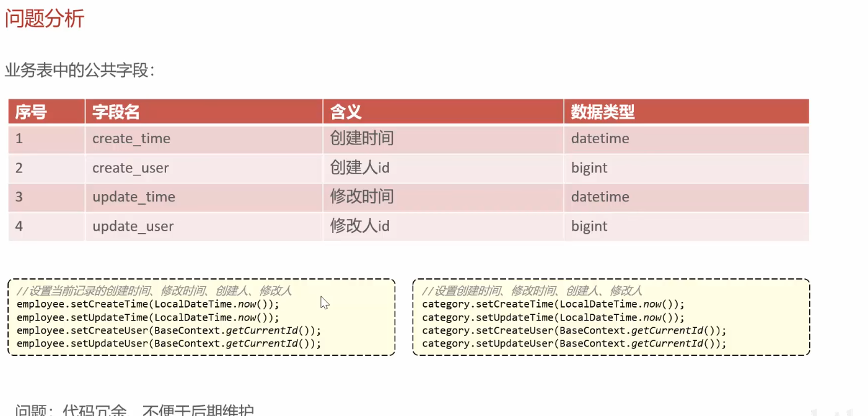Select the create_user field name cell
Image resolution: width=868 pixels, height=416 pixels.
131,168
